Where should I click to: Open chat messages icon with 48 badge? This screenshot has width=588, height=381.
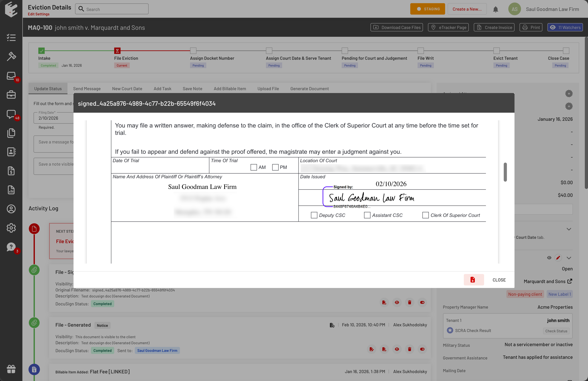pyautogui.click(x=11, y=114)
